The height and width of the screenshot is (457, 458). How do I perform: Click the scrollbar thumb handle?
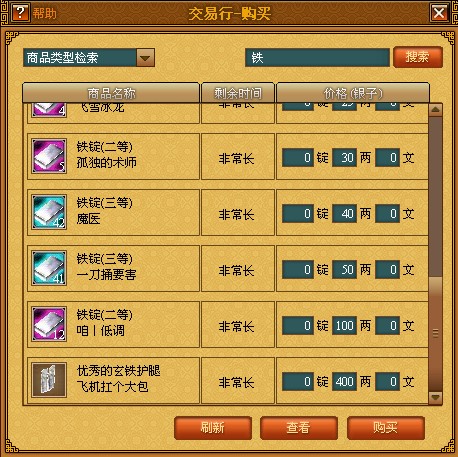(x=435, y=333)
